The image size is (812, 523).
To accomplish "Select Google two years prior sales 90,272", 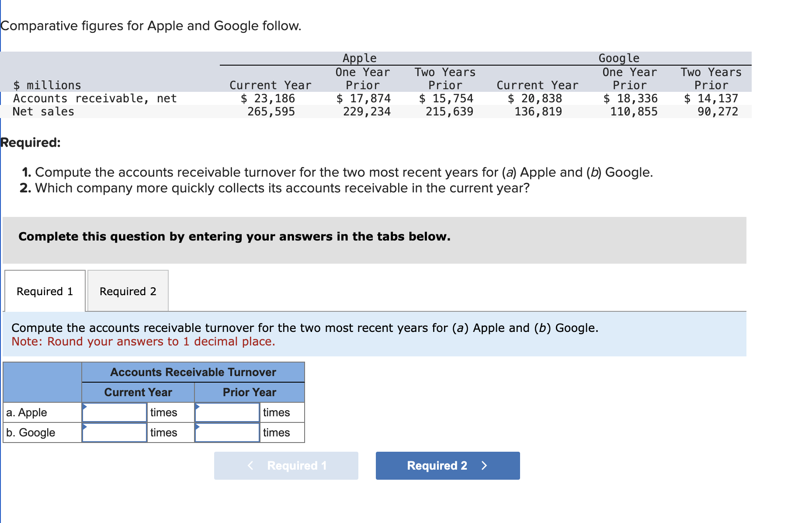I will coord(718,112).
